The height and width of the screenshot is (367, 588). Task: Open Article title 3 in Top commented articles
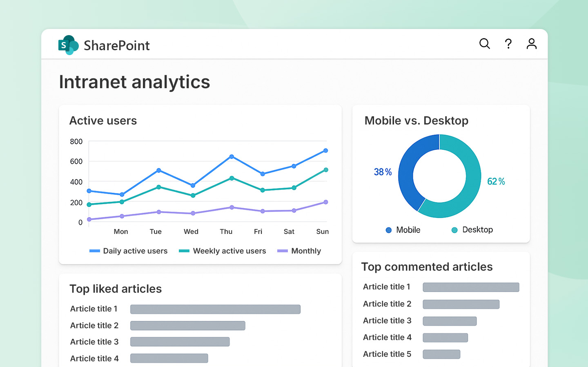tap(387, 320)
